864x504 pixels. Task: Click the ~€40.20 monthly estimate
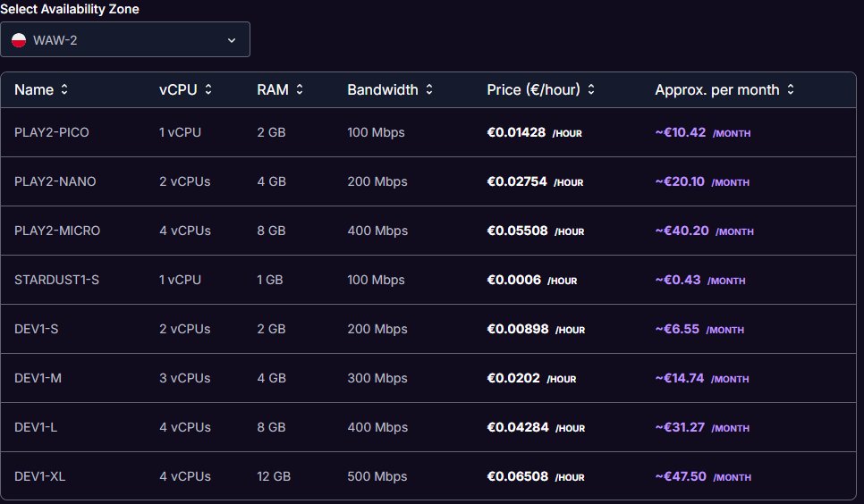coord(682,231)
